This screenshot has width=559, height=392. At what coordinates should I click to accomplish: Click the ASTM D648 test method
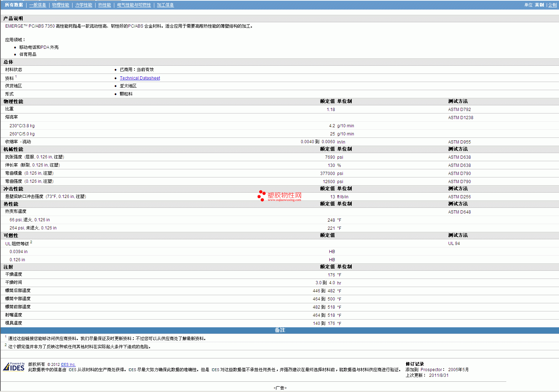tap(459, 212)
